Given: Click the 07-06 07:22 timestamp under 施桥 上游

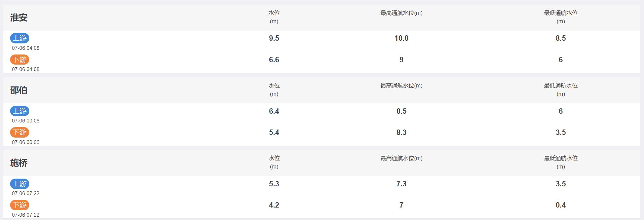Looking at the screenshot, I should click(x=26, y=193).
